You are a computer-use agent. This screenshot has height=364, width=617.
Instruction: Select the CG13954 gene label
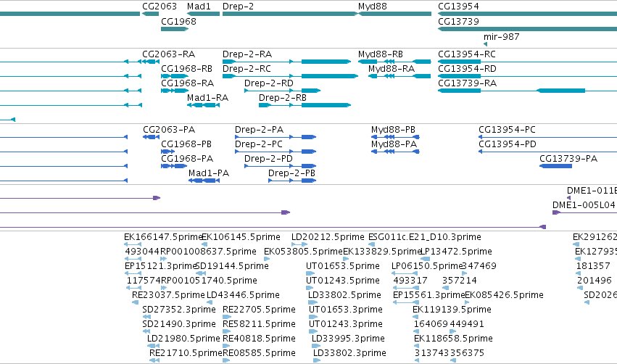tap(458, 7)
